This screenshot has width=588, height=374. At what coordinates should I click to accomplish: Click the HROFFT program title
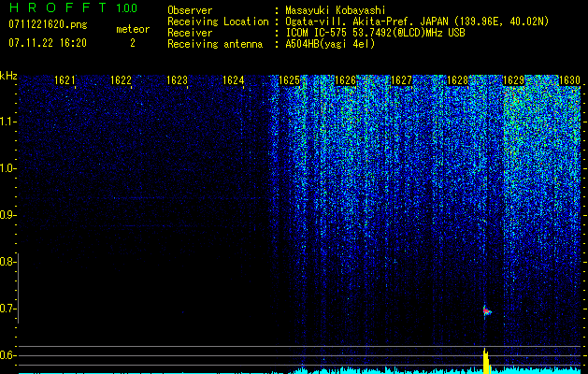(57, 7)
